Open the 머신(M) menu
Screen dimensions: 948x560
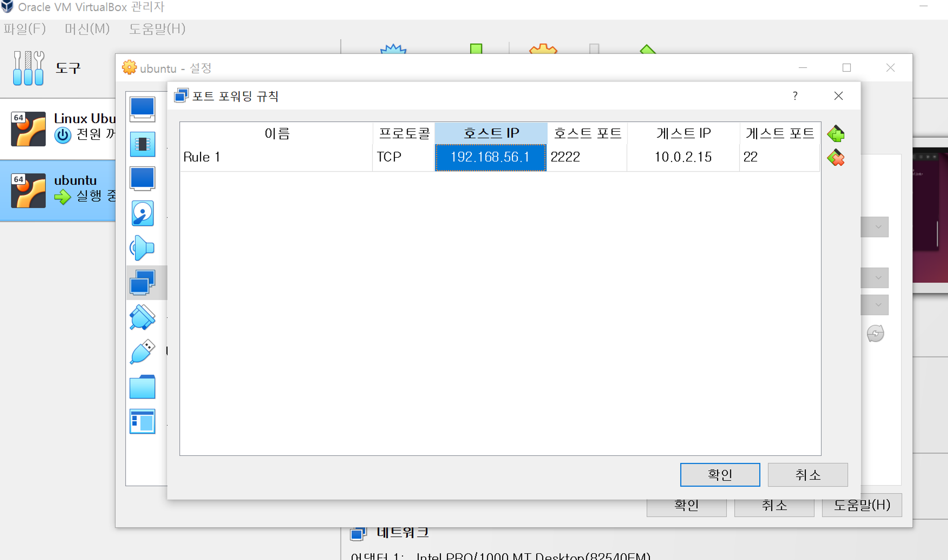coord(87,29)
